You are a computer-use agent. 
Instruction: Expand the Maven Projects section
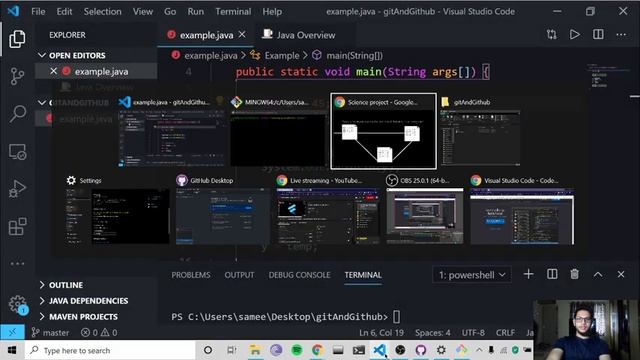pyautogui.click(x=42, y=317)
